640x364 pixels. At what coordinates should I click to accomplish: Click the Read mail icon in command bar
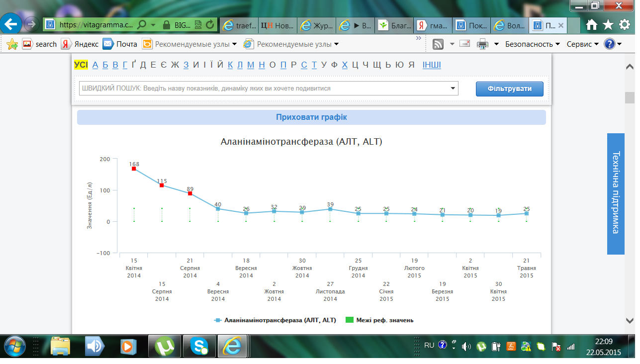[465, 44]
